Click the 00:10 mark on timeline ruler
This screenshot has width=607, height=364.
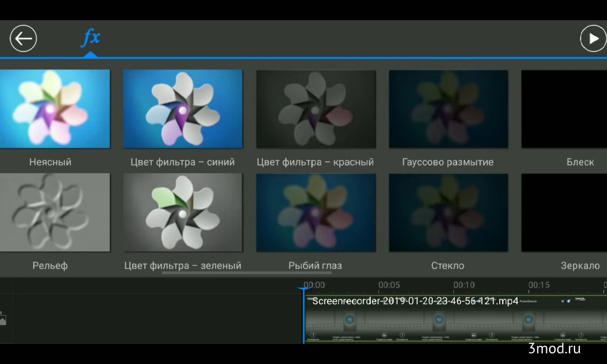464,286
